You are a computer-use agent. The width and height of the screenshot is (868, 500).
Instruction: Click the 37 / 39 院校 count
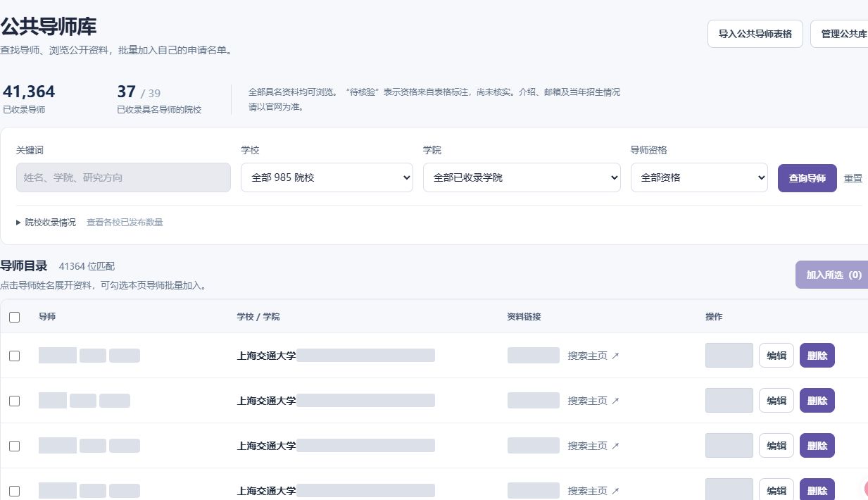click(159, 99)
